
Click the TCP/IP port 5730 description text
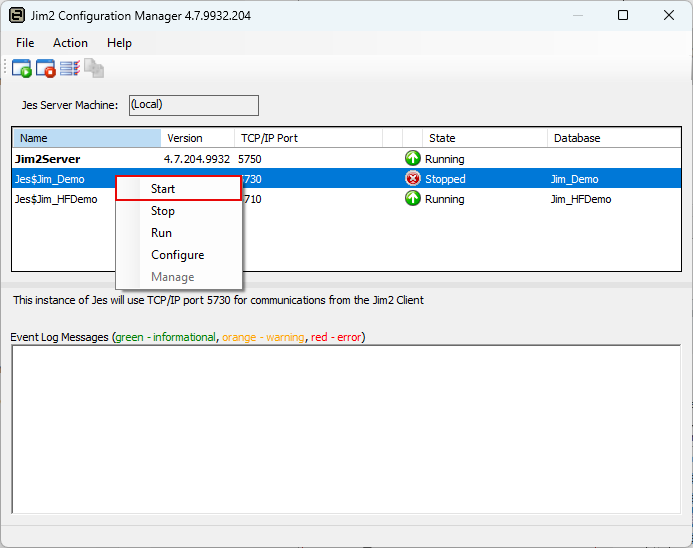tap(218, 300)
